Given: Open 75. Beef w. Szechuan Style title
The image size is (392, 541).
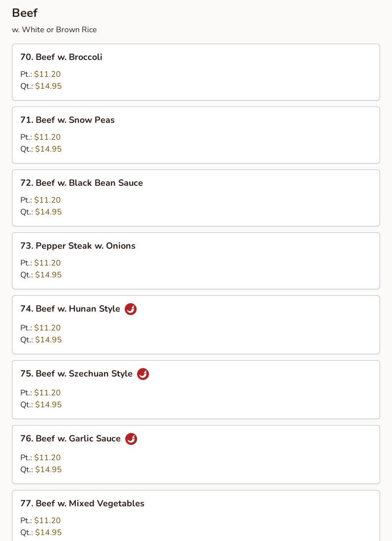Looking at the screenshot, I should (x=77, y=374).
